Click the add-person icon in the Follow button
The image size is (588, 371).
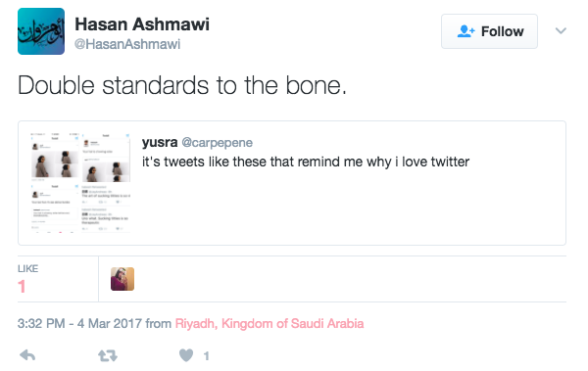pyautogui.click(x=465, y=31)
